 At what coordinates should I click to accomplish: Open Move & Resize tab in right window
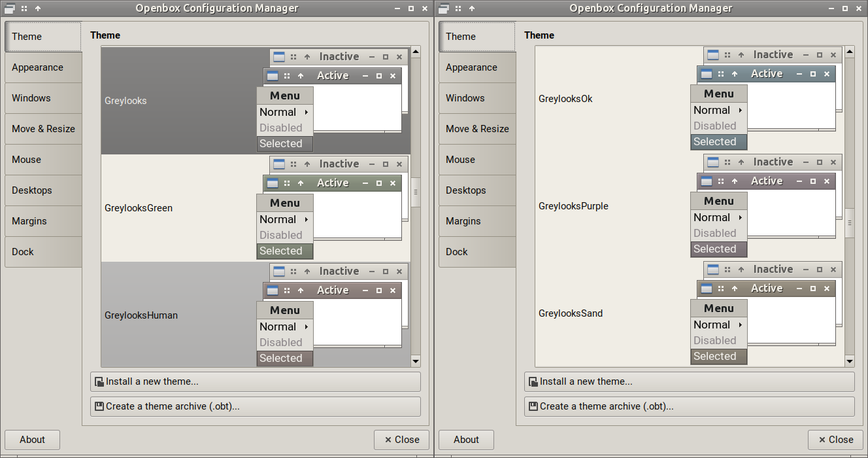[x=477, y=129]
